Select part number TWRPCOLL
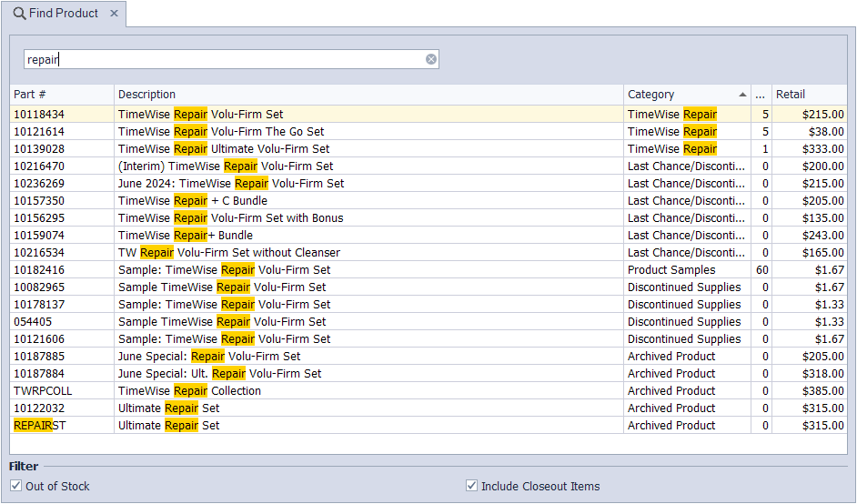 click(x=43, y=391)
